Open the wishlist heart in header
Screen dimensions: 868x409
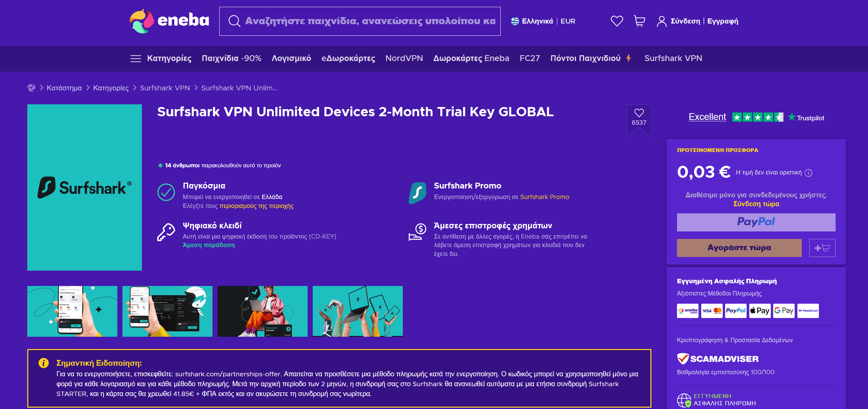pos(617,21)
